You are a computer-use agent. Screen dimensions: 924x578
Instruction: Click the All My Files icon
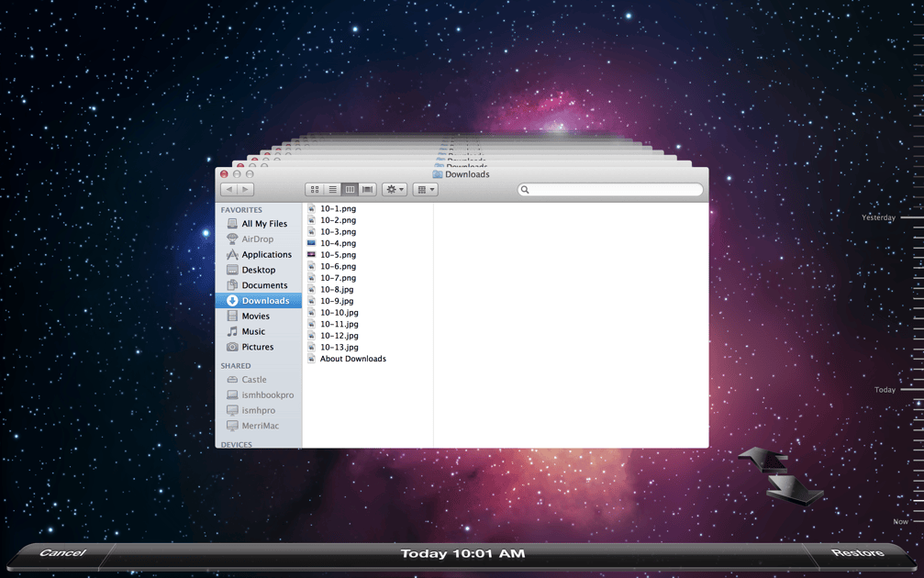[233, 224]
